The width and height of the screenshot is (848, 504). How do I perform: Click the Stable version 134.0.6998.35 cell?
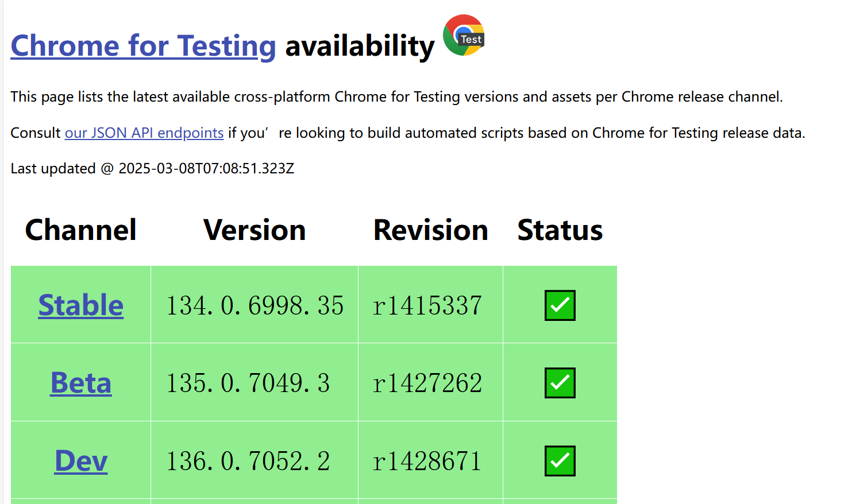pos(255,305)
